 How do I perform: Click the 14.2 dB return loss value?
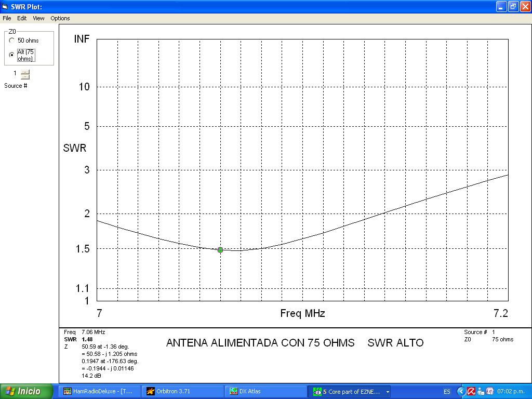[91, 376]
